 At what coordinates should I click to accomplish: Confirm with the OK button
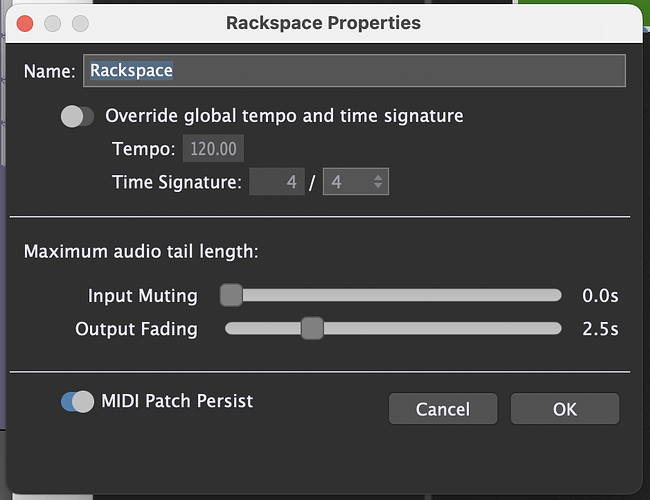click(565, 409)
